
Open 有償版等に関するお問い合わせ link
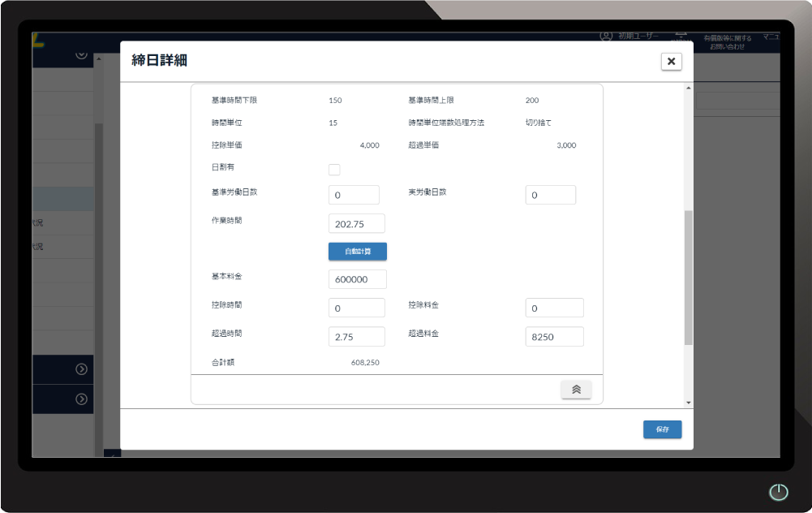tap(727, 42)
